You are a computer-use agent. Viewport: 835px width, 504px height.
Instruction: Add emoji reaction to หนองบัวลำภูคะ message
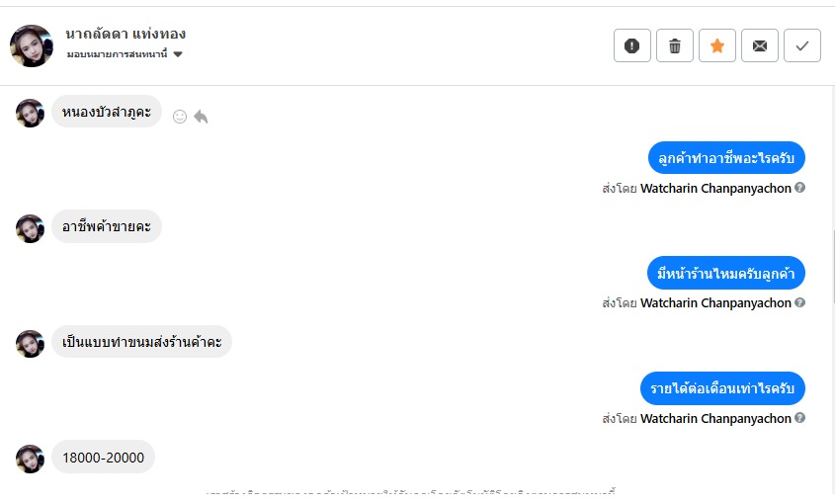click(x=180, y=117)
